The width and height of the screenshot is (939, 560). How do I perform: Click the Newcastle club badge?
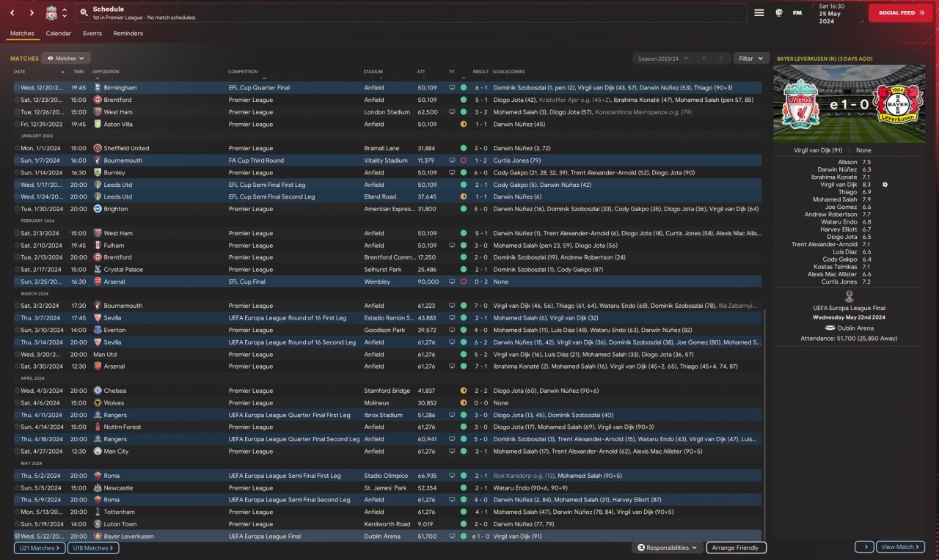[x=98, y=487]
